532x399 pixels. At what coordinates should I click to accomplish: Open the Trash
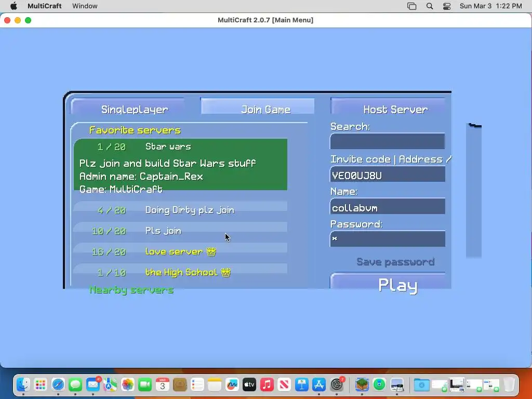tap(509, 384)
